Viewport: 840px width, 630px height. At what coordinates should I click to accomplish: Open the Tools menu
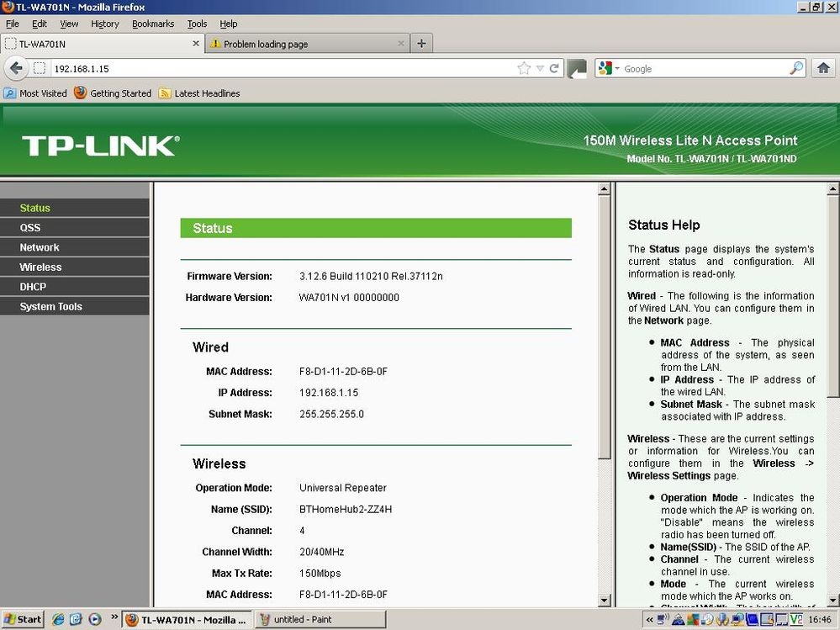(x=197, y=24)
